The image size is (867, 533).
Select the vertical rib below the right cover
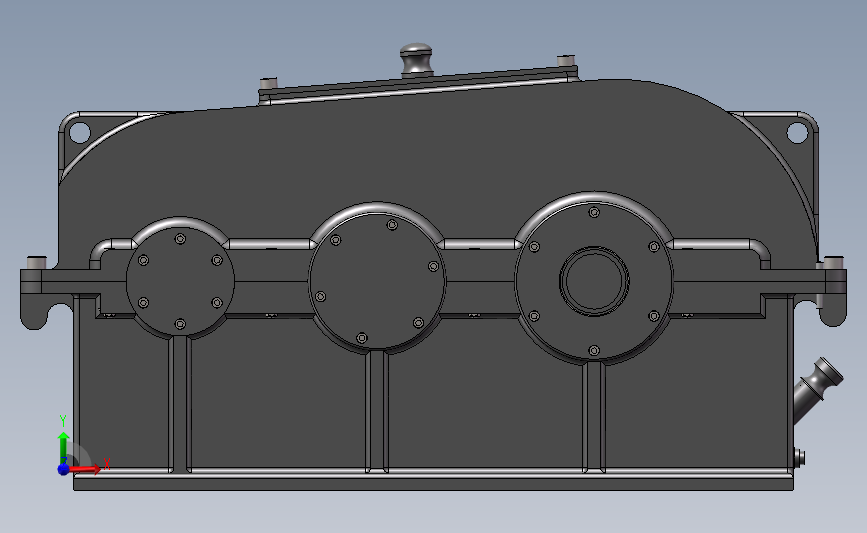click(594, 417)
